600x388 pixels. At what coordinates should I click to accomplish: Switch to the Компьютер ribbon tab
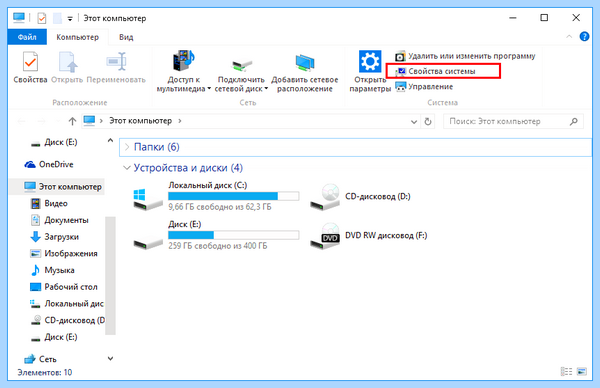pyautogui.click(x=77, y=37)
